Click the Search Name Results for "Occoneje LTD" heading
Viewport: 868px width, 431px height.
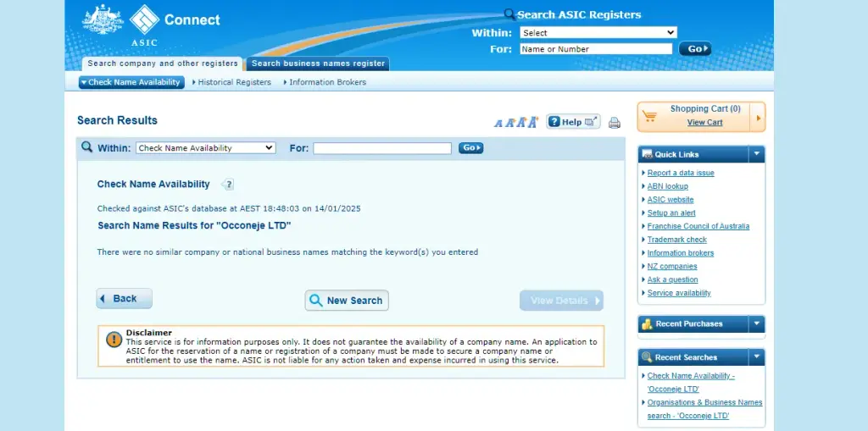coord(194,226)
